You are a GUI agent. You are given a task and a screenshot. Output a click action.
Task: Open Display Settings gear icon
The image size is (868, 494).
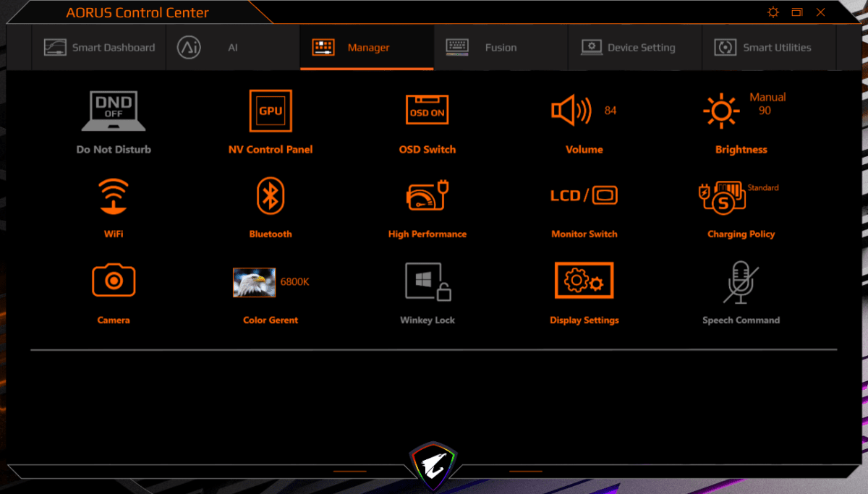(x=584, y=281)
